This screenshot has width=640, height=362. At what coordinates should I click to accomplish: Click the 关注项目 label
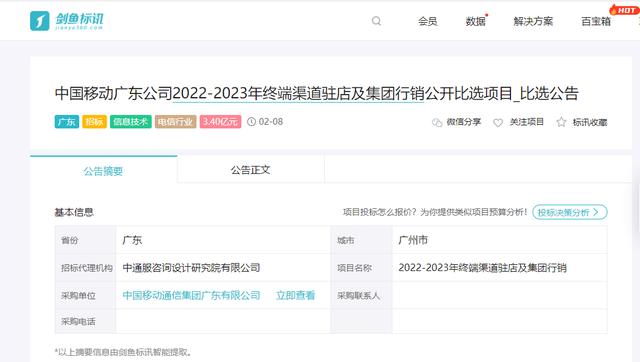[527, 122]
